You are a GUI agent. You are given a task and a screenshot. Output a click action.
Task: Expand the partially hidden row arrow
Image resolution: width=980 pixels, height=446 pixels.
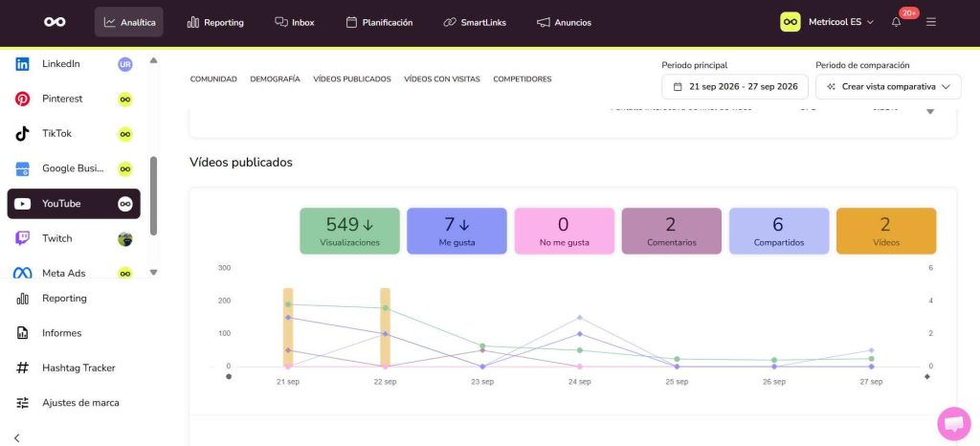[930, 111]
